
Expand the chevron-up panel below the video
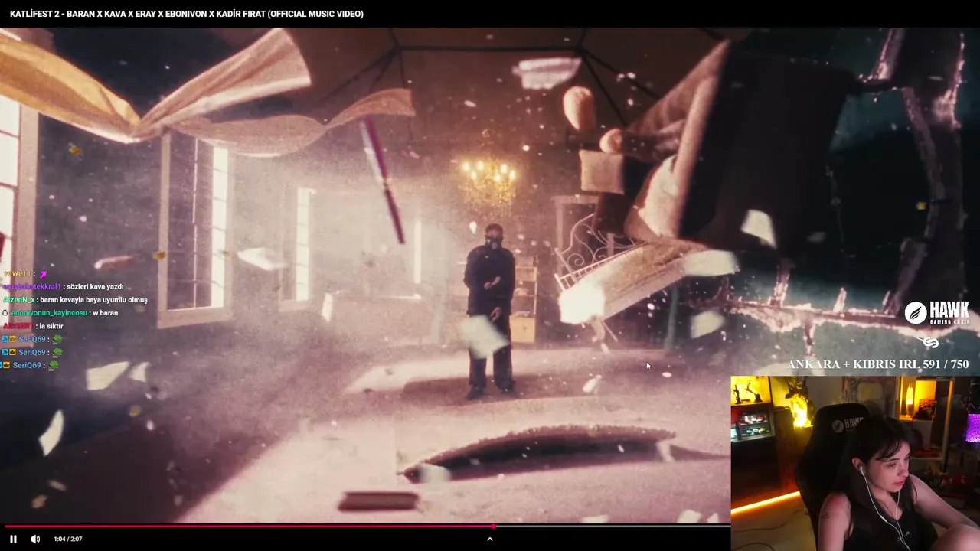pos(490,539)
